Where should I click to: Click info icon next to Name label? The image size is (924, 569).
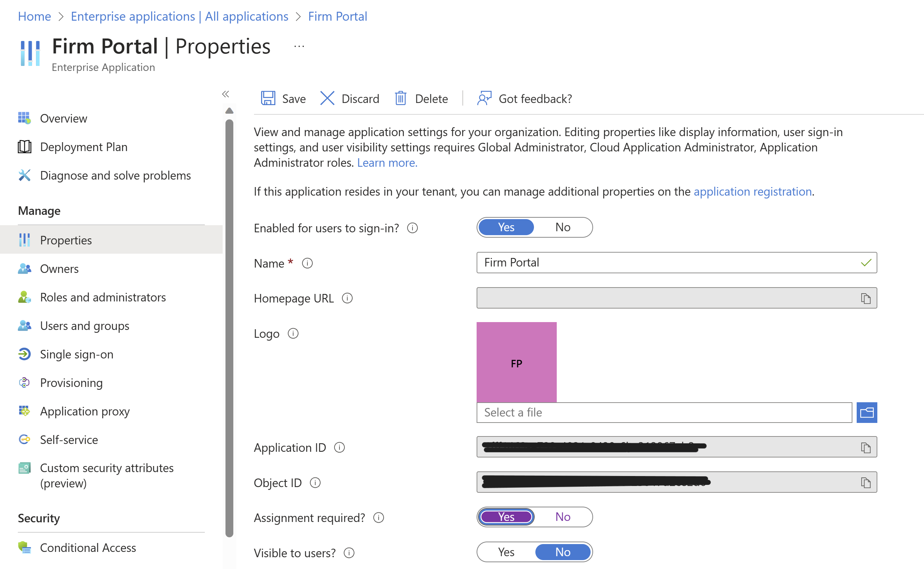click(x=307, y=263)
